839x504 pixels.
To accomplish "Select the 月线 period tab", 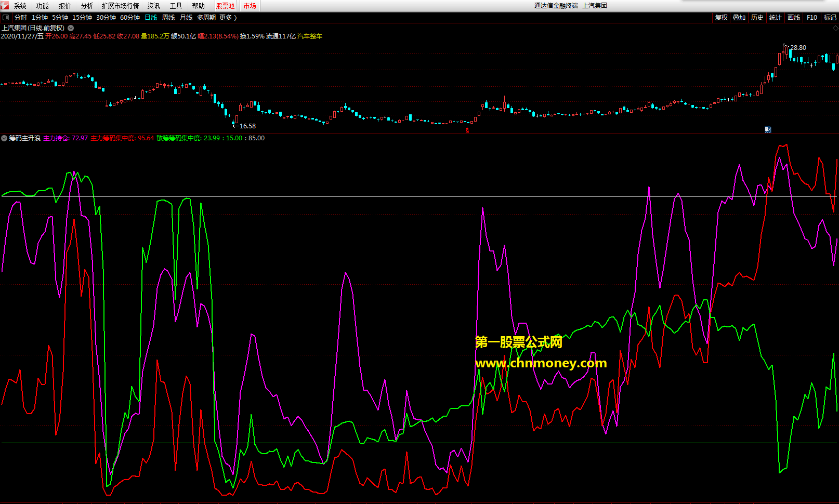I will 186,18.
